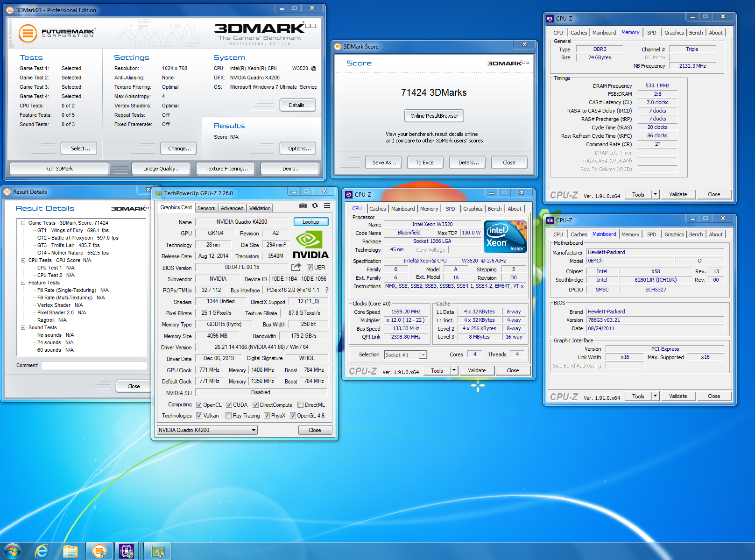Toggle the PhysX checkbox

click(x=267, y=416)
